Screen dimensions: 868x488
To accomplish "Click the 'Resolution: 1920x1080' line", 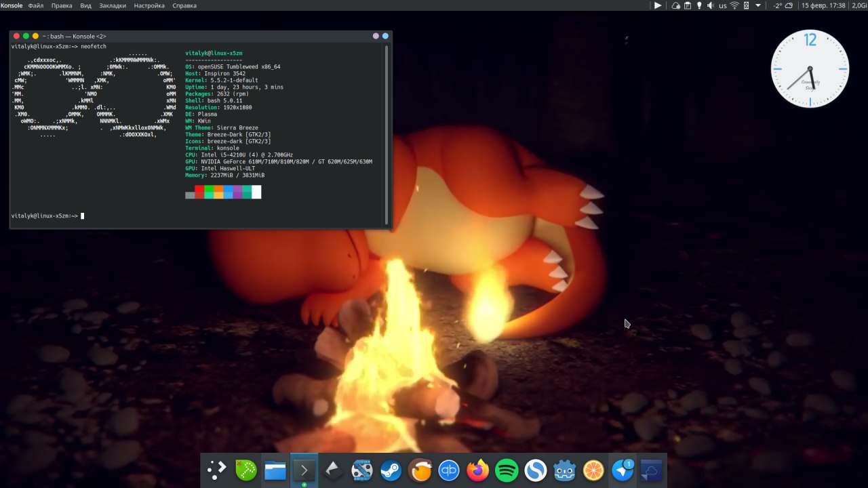I will (x=218, y=107).
